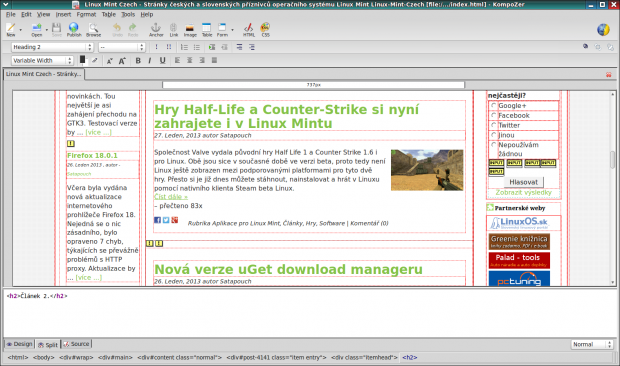620x366 pixels.
Task: Click the Hlasovat button
Action: [524, 182]
